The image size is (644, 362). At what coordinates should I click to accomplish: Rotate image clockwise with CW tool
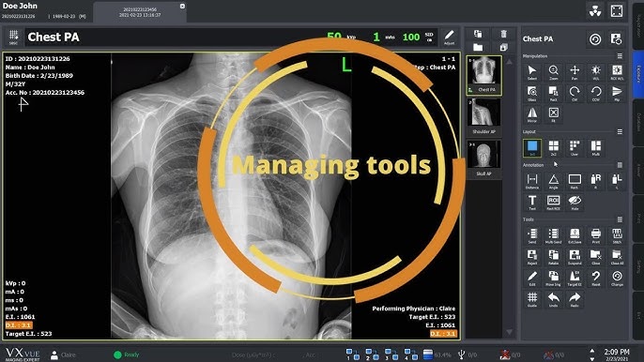575,94
